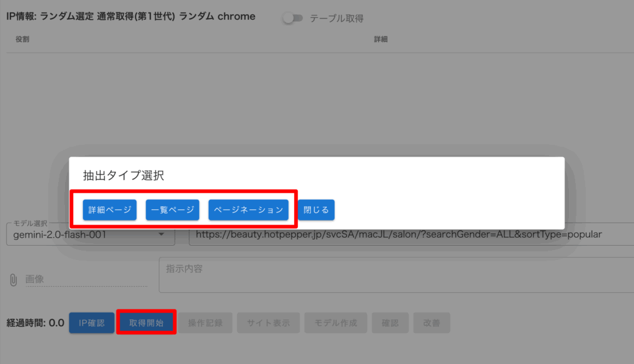Click the 画像 file input field

85,280
